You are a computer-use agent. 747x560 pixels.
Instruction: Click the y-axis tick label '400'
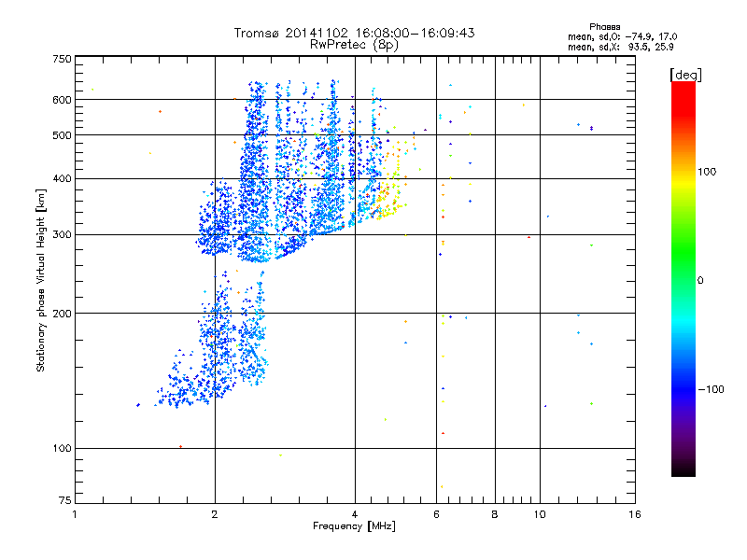point(62,179)
